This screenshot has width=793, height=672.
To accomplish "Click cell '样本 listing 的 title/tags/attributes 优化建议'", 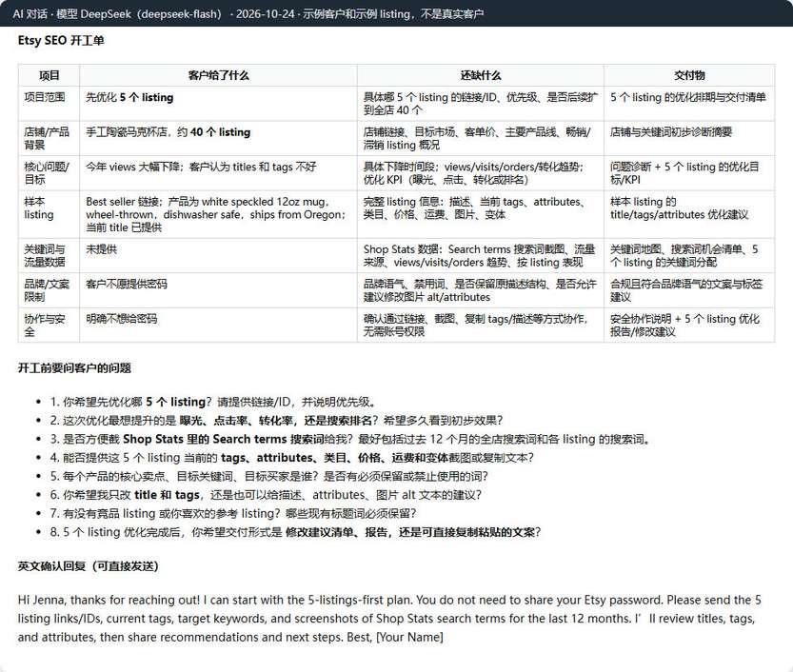I will [x=689, y=214].
